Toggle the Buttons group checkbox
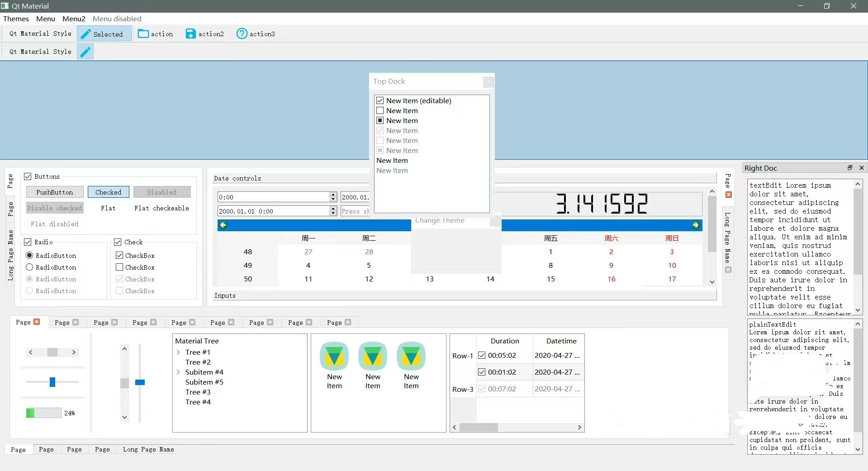The image size is (868, 471). click(28, 176)
